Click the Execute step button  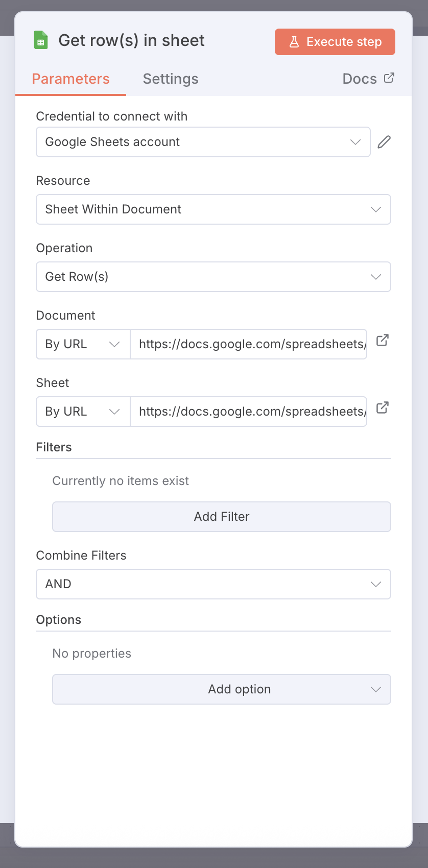coord(335,42)
